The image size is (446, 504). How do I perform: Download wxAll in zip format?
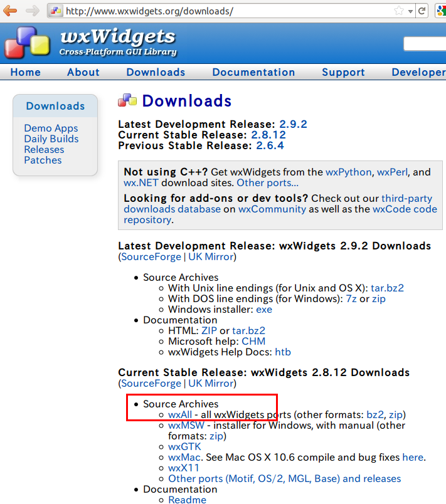pos(396,415)
